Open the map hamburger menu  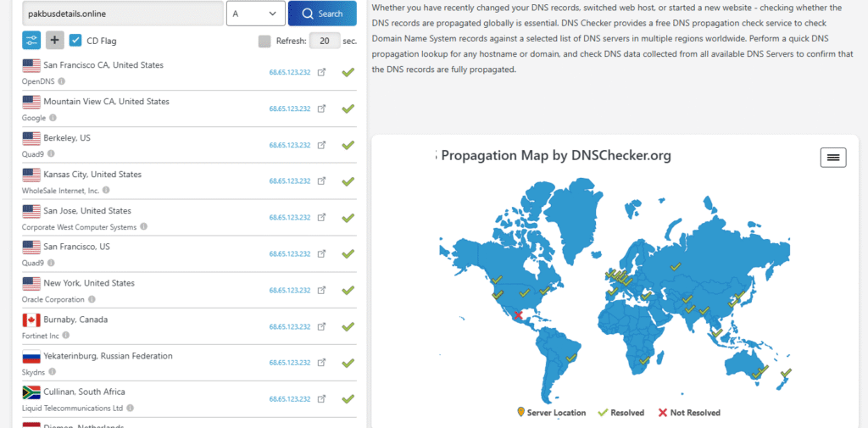point(833,158)
